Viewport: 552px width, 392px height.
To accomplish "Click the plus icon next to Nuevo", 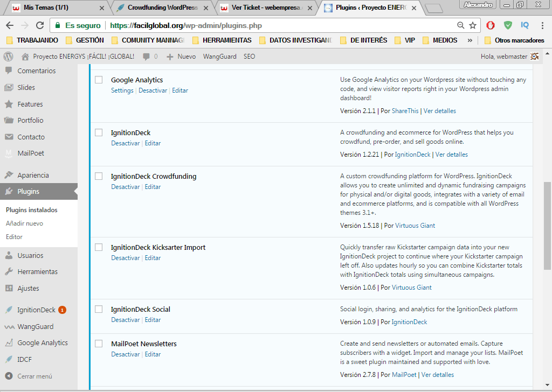I will tap(170, 57).
